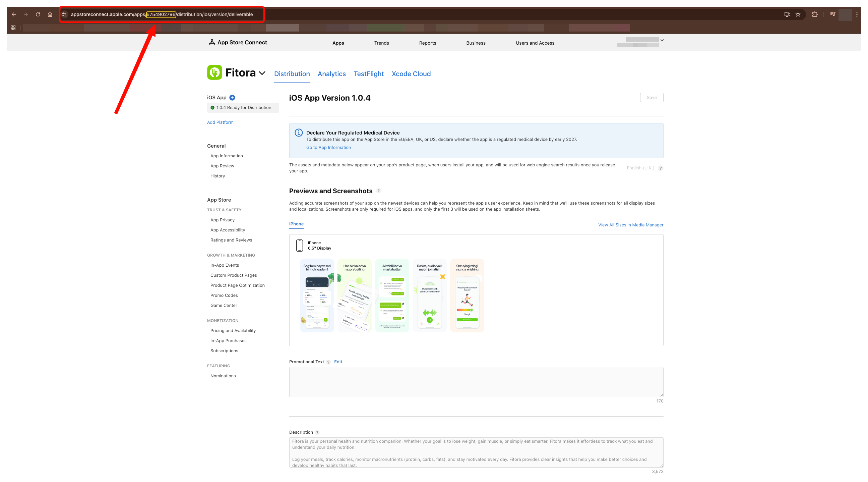Viewport: 868px width, 482px height.
Task: Switch to the TestFlight tab
Action: 368,74
